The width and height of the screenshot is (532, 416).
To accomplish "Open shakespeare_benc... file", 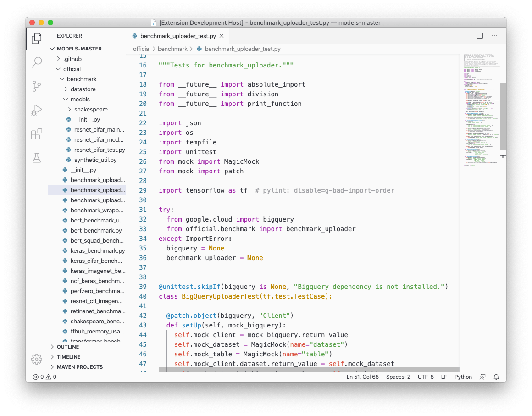I will coord(87,322).
